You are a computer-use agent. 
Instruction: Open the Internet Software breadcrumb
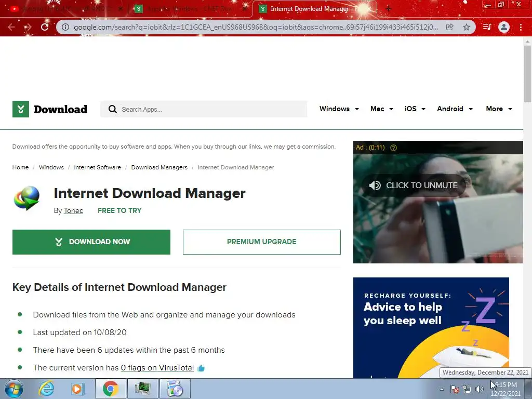[x=97, y=167]
